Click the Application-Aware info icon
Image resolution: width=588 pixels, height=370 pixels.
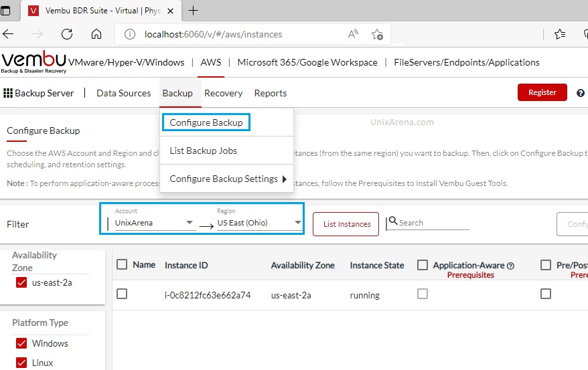tap(510, 266)
